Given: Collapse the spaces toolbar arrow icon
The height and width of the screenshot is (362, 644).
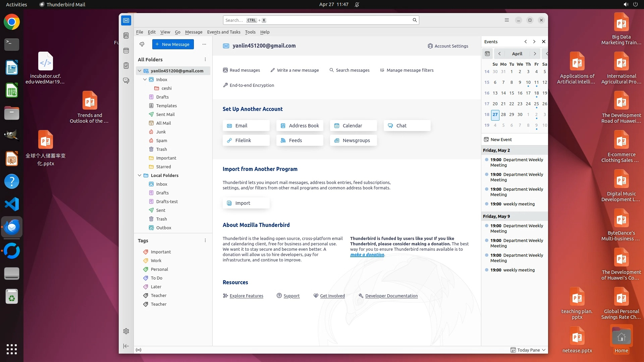Looking at the screenshot, I should (x=126, y=346).
